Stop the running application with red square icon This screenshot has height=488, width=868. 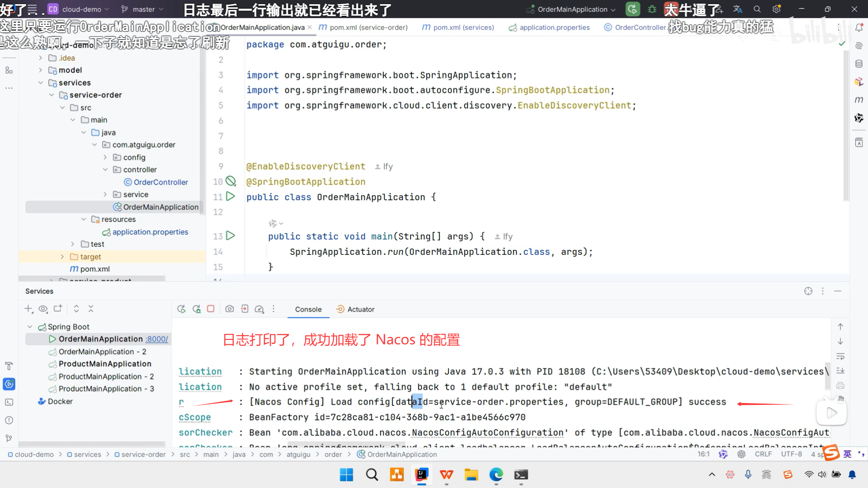pos(211,309)
